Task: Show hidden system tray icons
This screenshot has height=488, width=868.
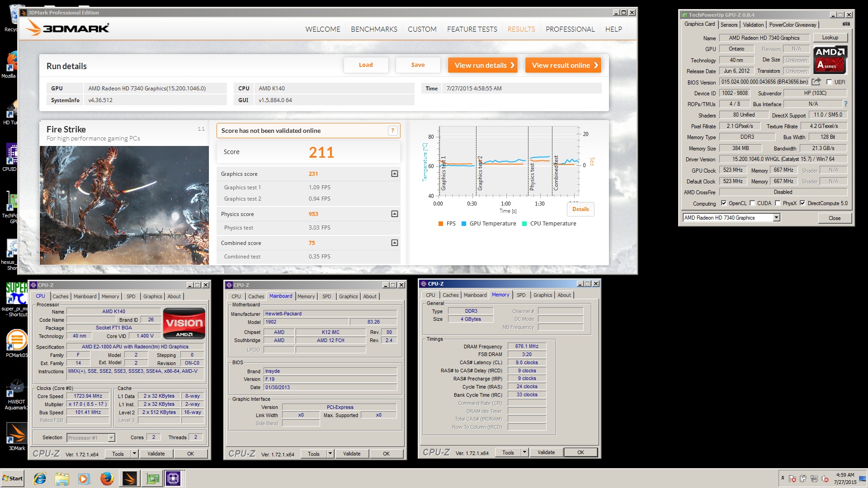Action: [783, 478]
